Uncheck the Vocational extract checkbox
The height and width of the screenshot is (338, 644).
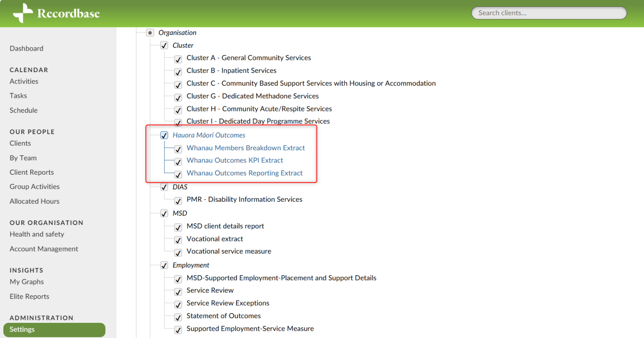coord(178,240)
